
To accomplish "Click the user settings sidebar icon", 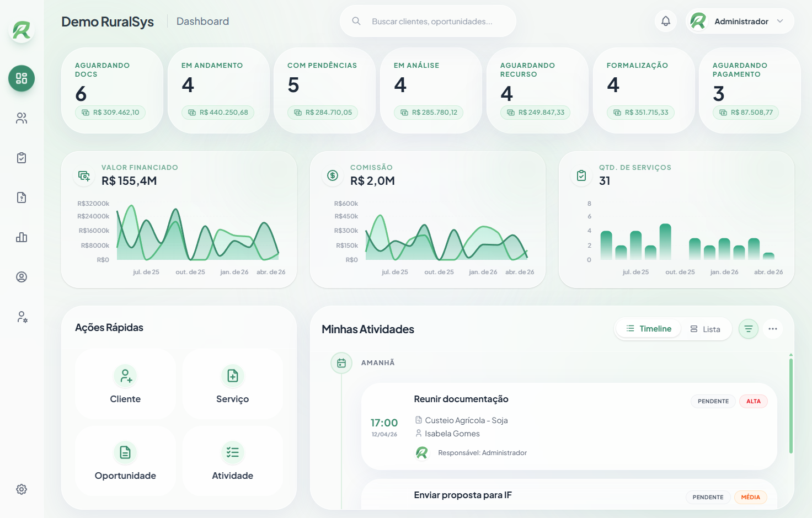I will (x=21, y=317).
